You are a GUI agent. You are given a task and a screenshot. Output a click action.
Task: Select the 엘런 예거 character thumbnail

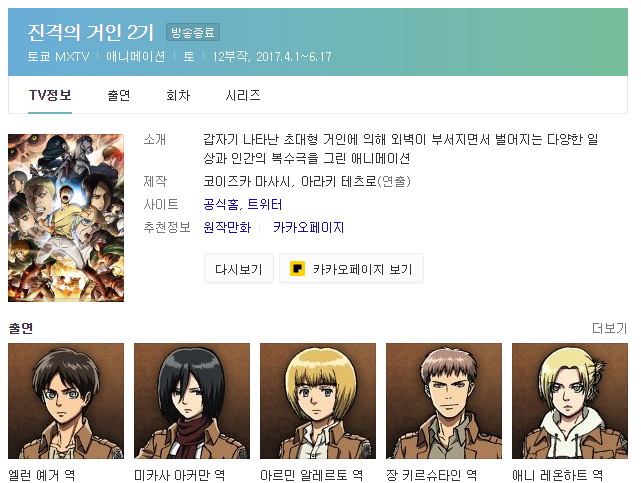[66, 401]
